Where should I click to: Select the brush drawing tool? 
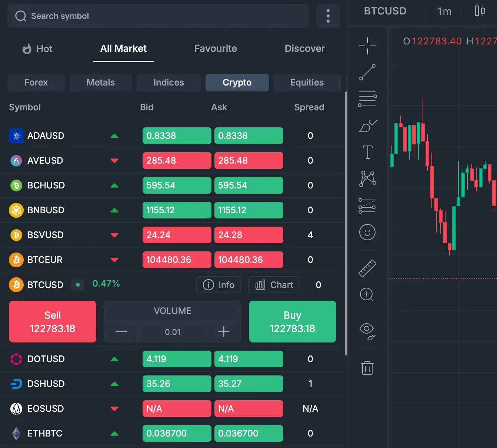click(x=367, y=126)
